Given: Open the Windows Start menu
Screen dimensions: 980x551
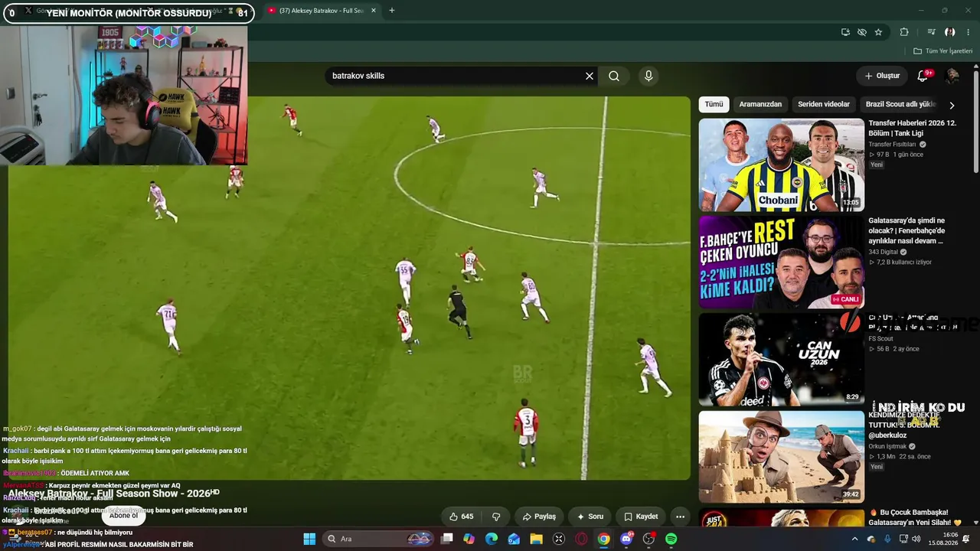Looking at the screenshot, I should coord(309,539).
